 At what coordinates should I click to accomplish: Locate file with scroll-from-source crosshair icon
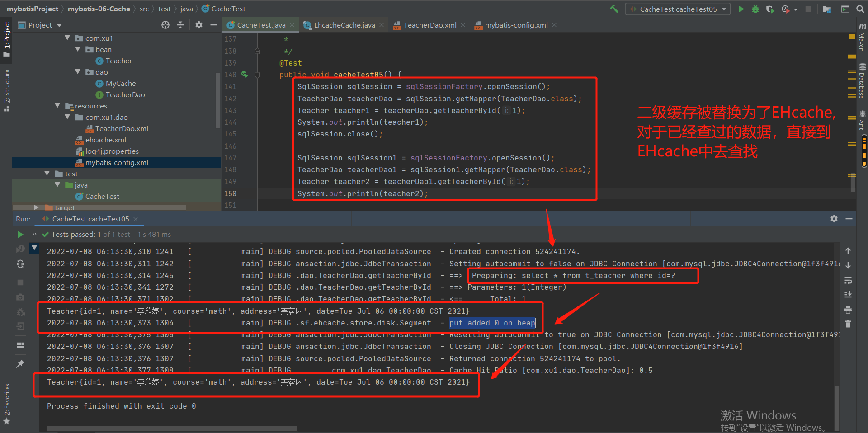[x=165, y=25]
